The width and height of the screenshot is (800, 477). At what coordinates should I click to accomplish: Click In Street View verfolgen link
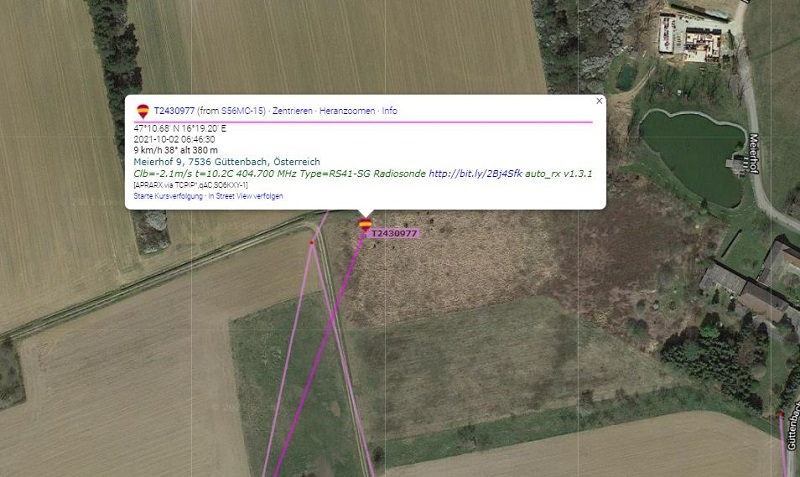(x=245, y=196)
